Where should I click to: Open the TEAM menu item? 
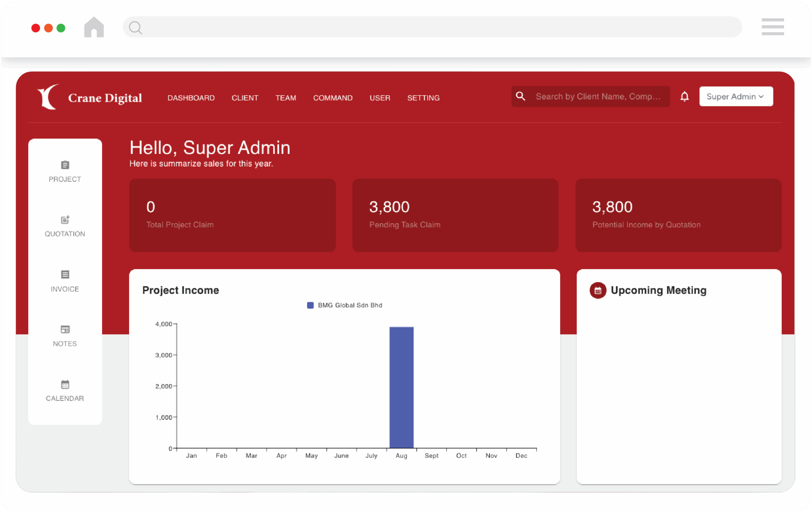tap(285, 98)
